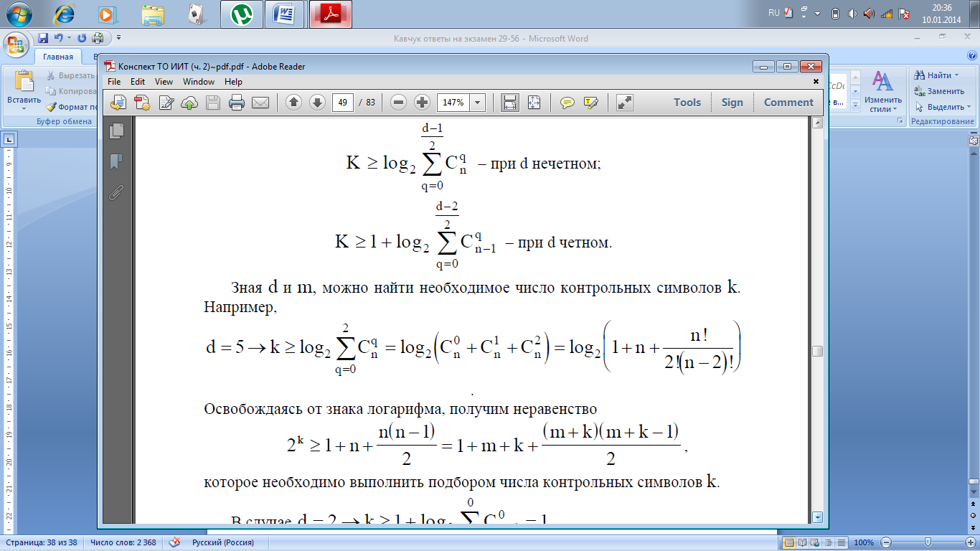
Task: Open the undo history dropdown arrow
Action: [x=68, y=38]
